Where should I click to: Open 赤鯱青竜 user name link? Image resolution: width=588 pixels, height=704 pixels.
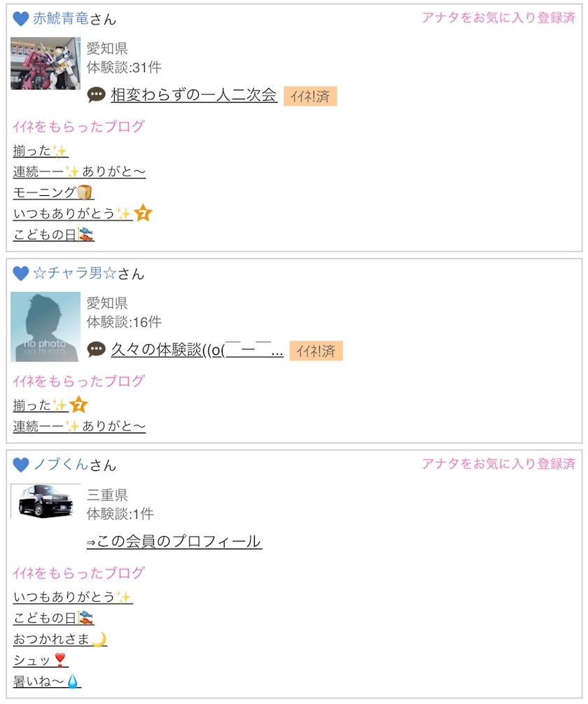coord(61,18)
